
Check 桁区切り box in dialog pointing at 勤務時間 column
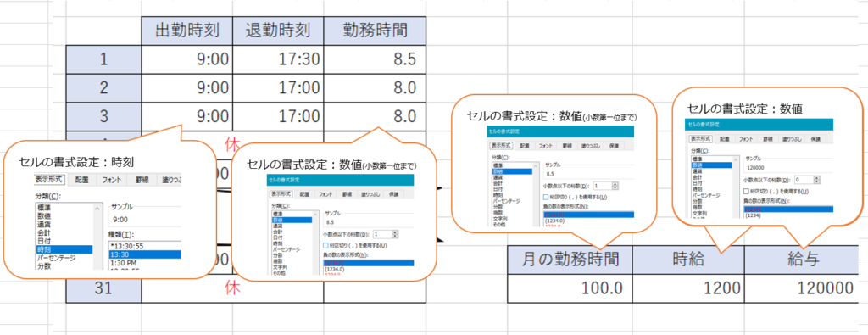click(326, 245)
